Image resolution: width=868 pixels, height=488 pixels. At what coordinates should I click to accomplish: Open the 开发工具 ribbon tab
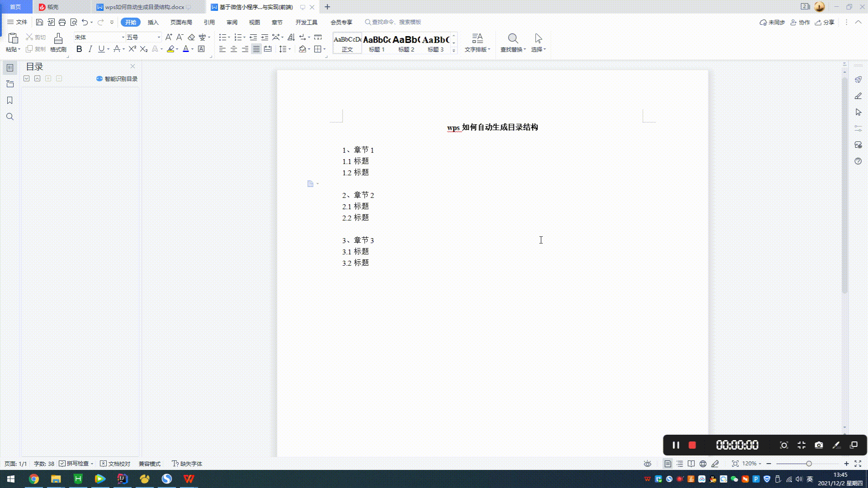click(x=306, y=22)
